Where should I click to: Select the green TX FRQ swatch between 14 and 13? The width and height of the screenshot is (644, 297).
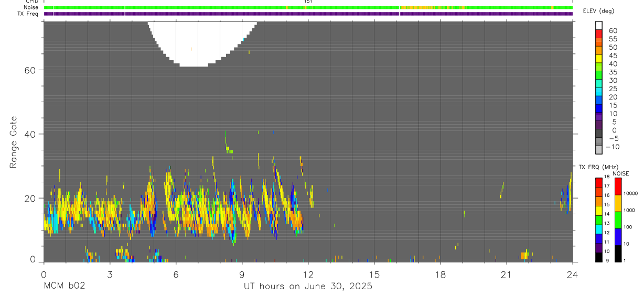point(599,220)
